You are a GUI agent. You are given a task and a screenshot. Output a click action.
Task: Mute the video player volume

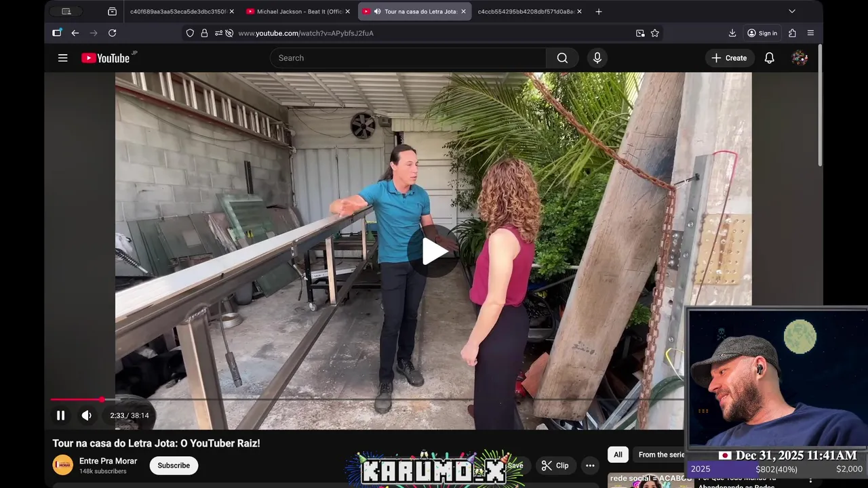pos(87,415)
